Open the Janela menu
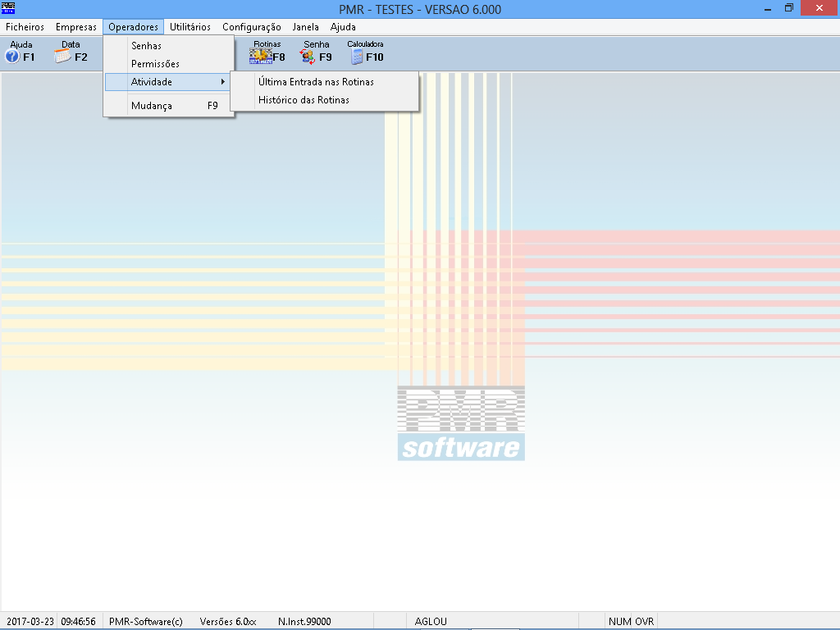 pos(305,27)
